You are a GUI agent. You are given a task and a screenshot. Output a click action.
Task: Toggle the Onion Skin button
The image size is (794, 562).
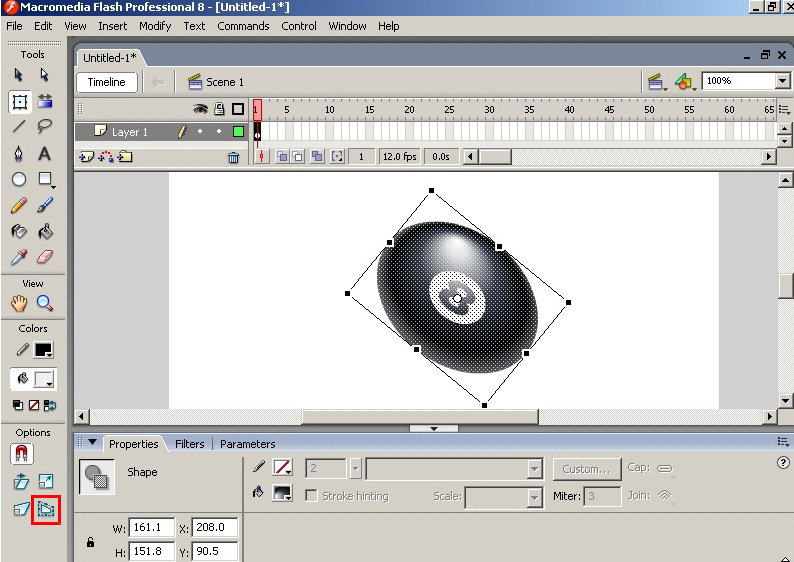[282, 156]
